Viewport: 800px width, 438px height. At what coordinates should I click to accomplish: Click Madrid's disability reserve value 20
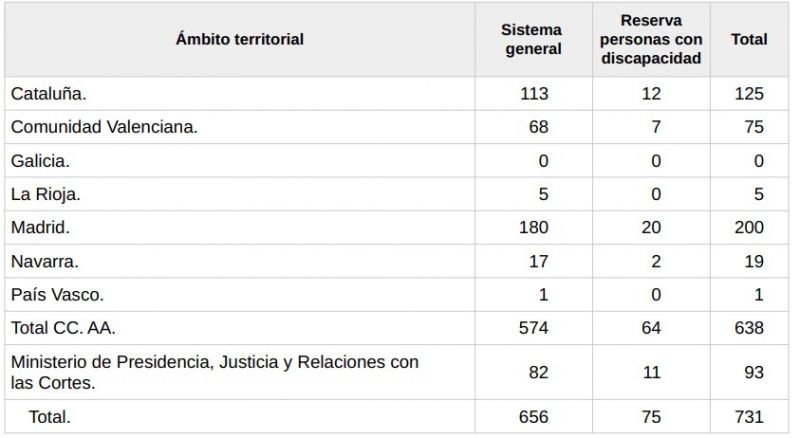[x=651, y=228]
